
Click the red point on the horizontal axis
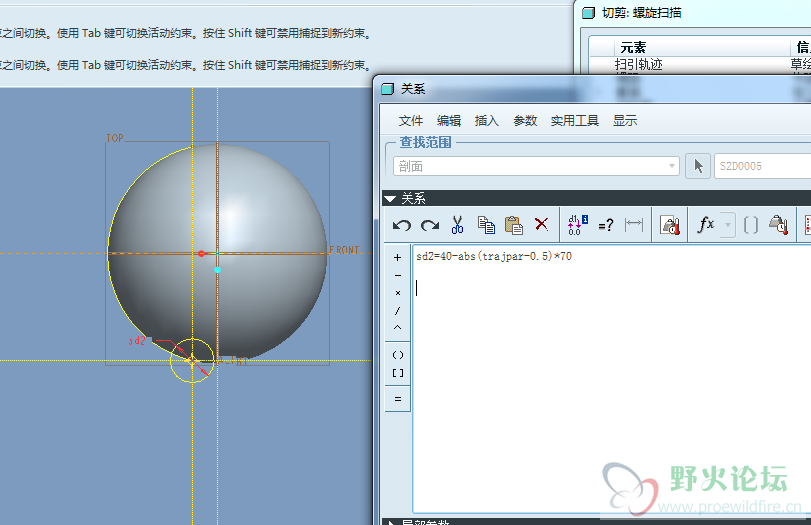point(201,253)
